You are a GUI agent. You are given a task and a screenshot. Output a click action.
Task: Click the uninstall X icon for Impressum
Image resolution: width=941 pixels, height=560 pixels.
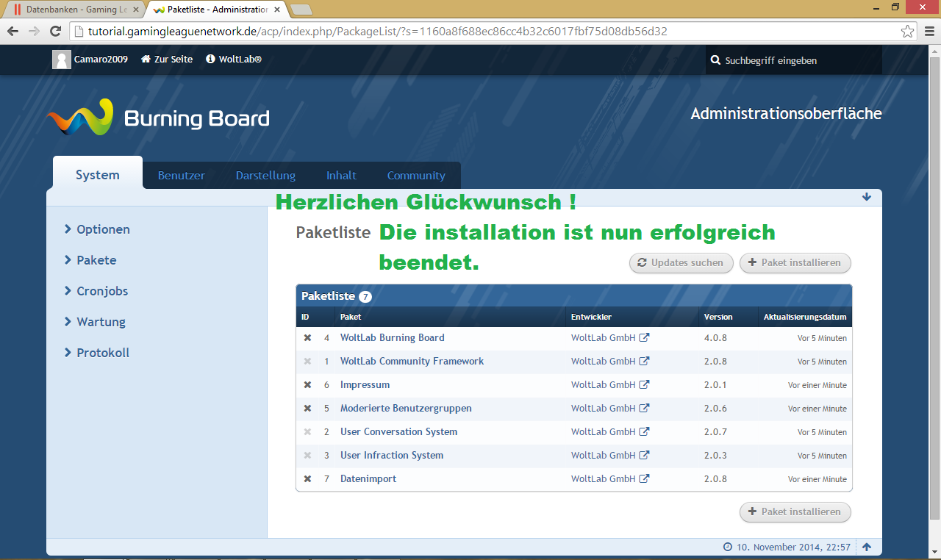307,385
